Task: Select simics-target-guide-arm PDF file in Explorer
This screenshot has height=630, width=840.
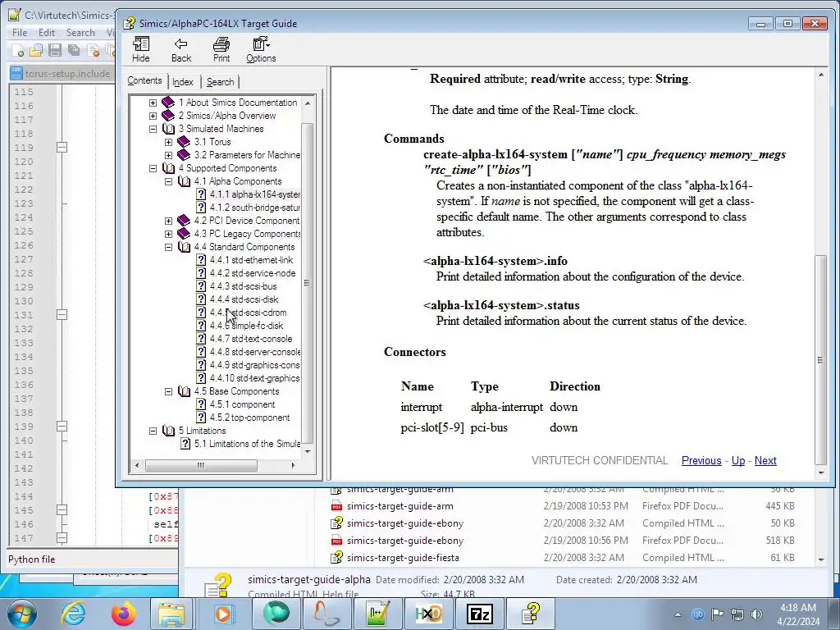Action: 399,506
